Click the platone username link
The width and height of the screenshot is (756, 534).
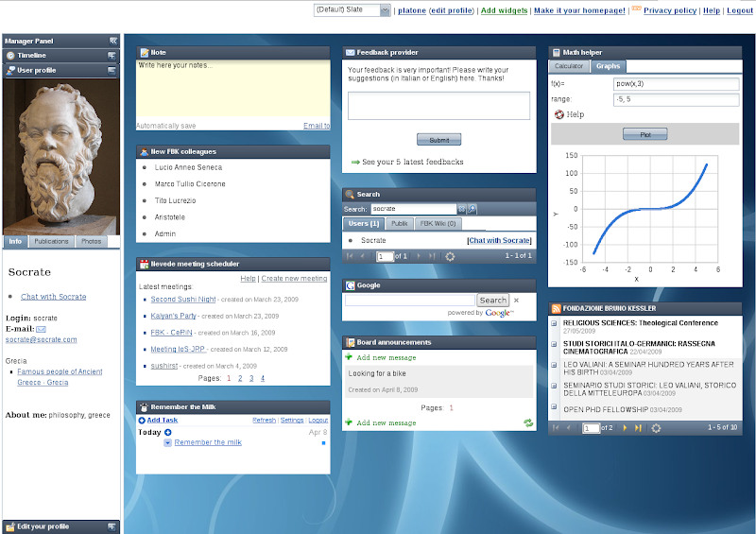(x=412, y=10)
